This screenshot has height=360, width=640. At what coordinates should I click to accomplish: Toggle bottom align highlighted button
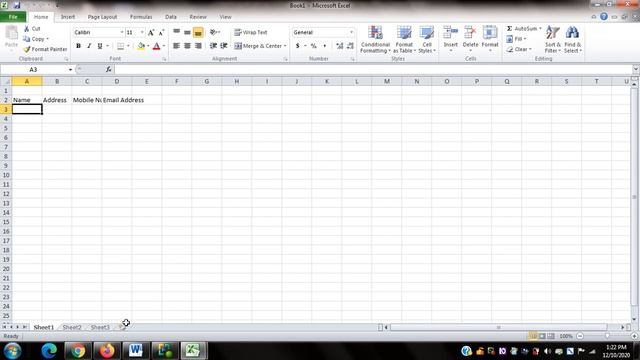click(x=198, y=32)
